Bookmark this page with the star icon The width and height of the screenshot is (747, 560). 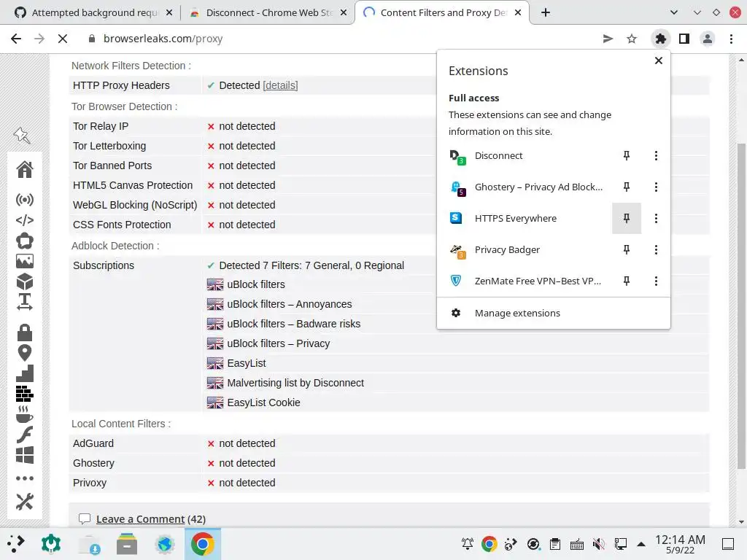pyautogui.click(x=632, y=39)
